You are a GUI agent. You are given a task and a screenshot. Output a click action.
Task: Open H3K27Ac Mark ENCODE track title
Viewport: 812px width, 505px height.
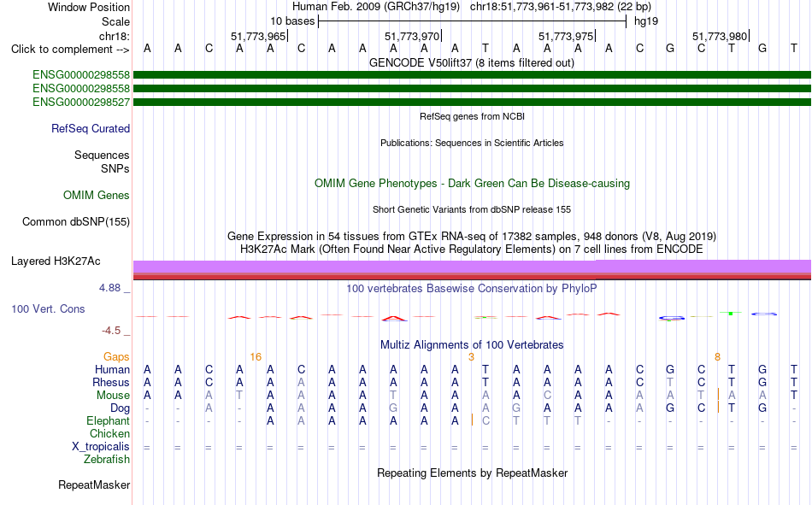click(472, 250)
